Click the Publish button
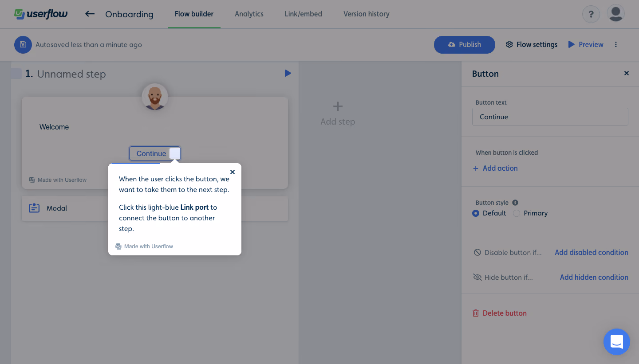 (465, 45)
